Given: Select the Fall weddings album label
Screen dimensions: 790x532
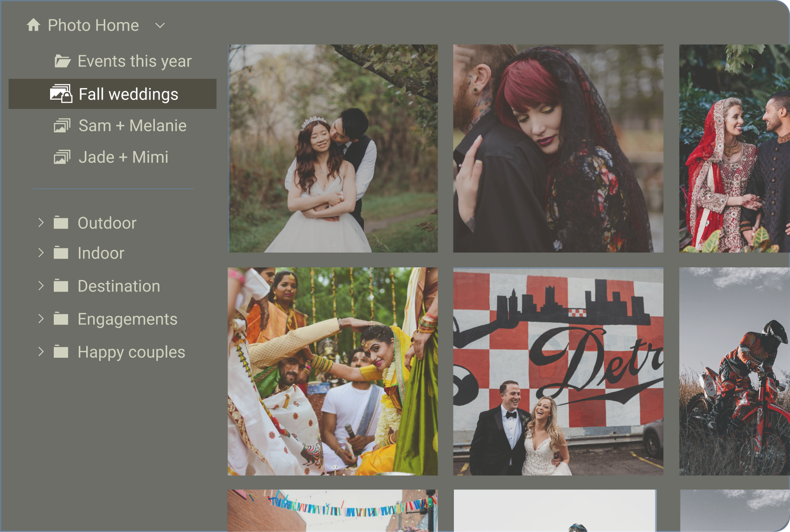Looking at the screenshot, I should (128, 94).
